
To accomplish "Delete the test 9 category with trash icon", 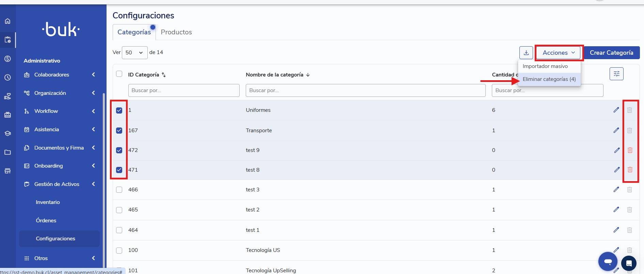I will (630, 150).
